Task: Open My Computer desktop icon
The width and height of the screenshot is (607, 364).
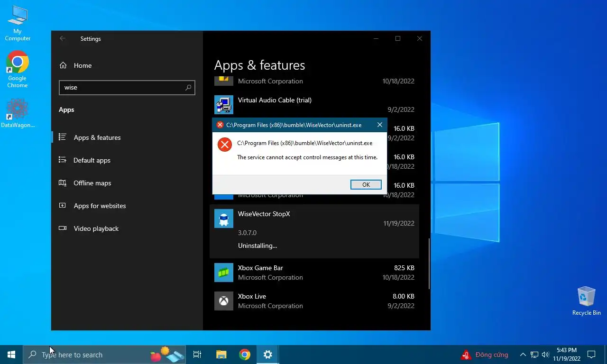Action: [18, 23]
